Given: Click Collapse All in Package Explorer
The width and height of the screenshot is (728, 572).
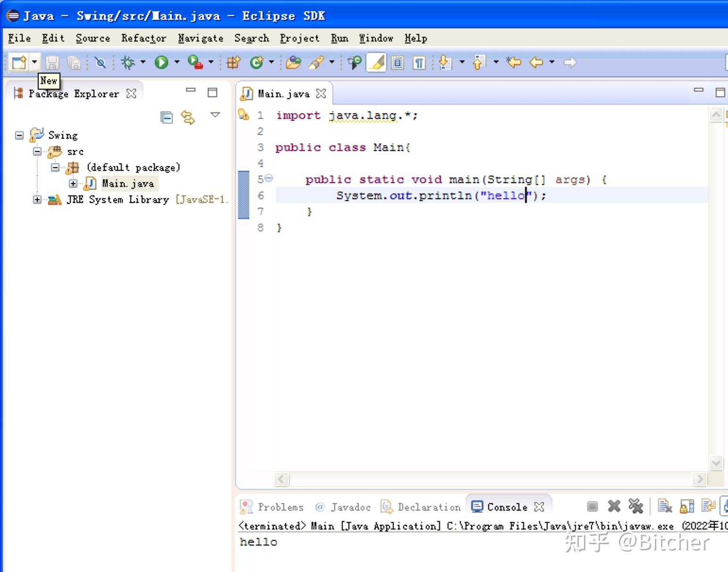Looking at the screenshot, I should [167, 117].
